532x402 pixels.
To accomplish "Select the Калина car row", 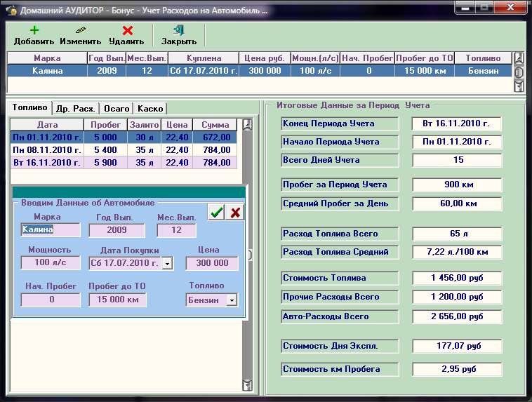I will (48, 71).
